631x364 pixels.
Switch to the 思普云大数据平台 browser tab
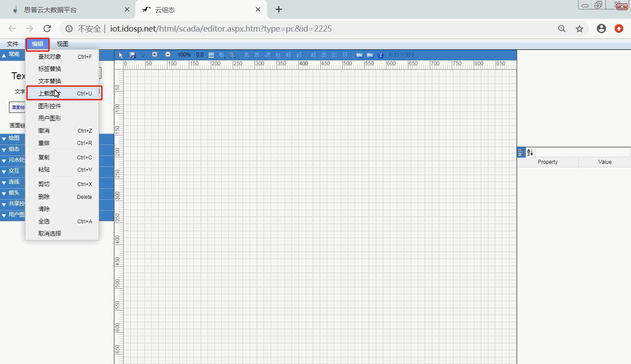click(50, 10)
